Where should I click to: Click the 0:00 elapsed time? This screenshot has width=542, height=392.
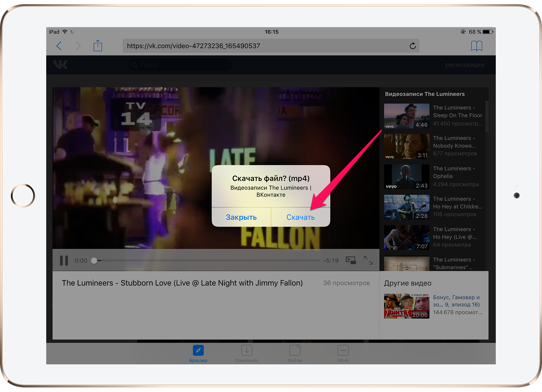81,260
